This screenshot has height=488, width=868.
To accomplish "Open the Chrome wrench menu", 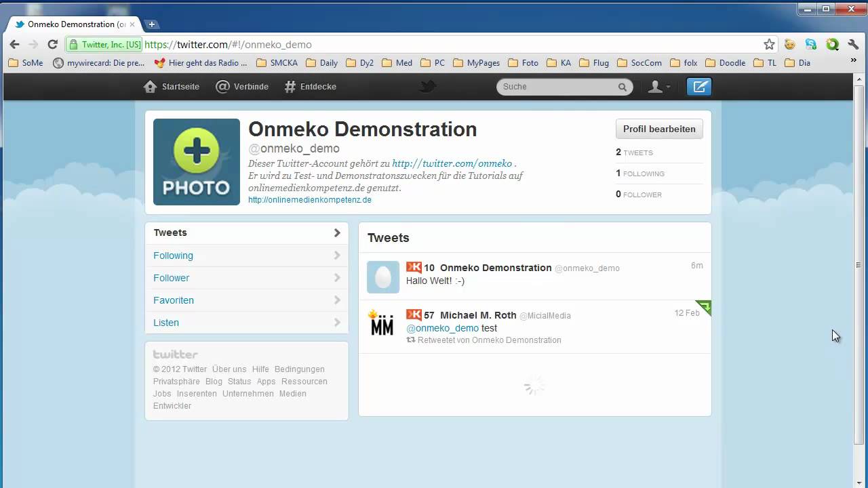I will pos(854,44).
